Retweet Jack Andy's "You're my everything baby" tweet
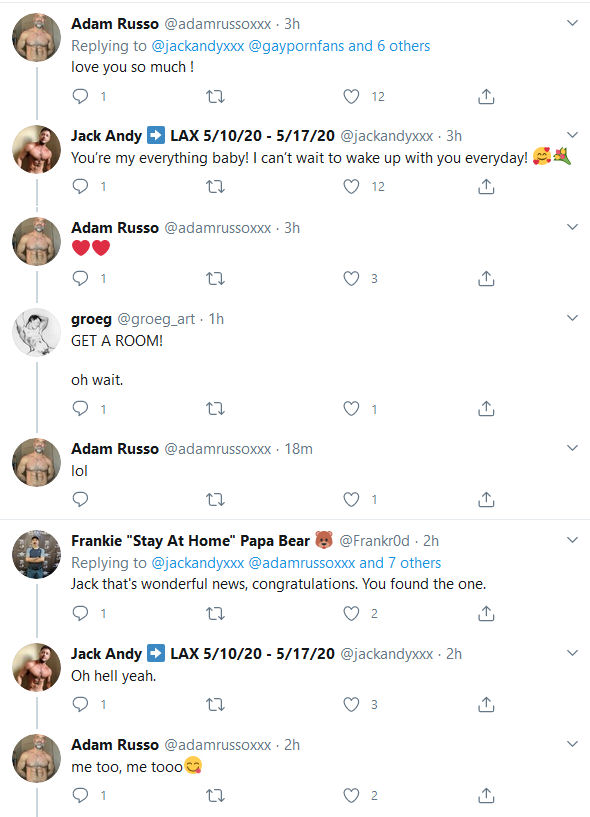 [x=215, y=187]
